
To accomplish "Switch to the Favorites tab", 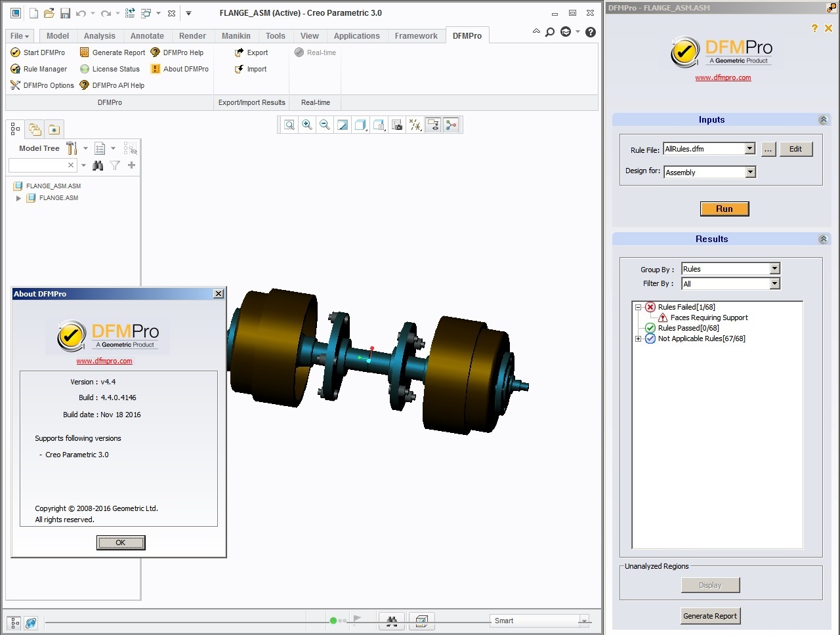I will point(54,129).
